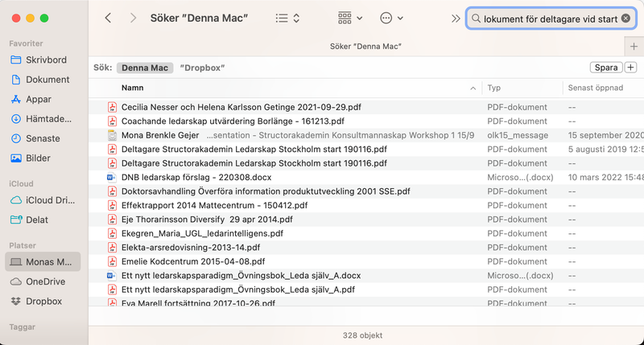The image size is (644, 345).
Task: Click the forward navigation arrow
Action: 133,18
